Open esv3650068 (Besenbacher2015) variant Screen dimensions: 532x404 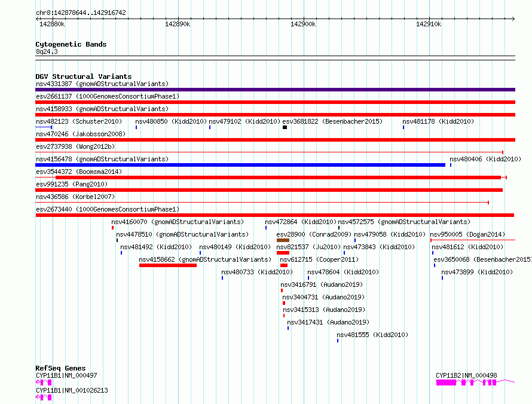coord(482,259)
